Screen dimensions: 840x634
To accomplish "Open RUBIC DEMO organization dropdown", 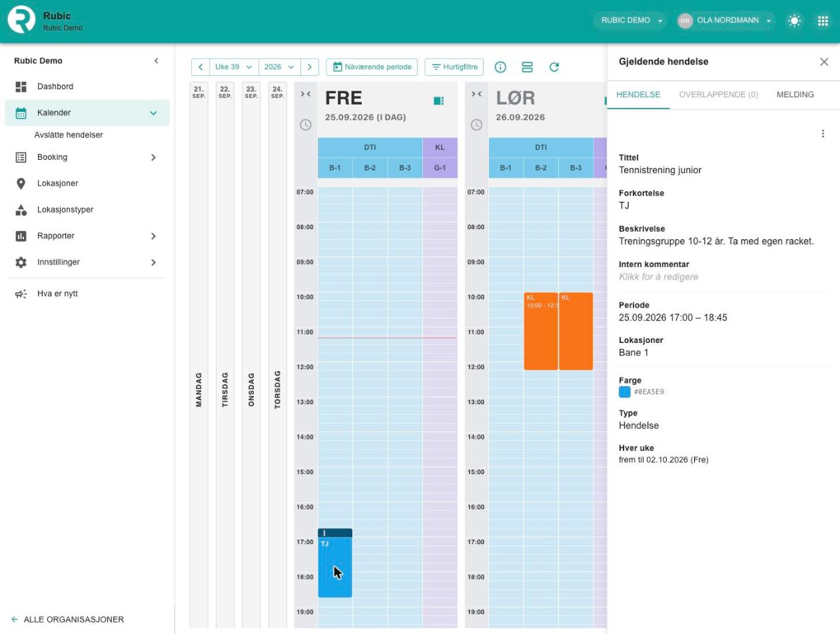I will point(631,21).
